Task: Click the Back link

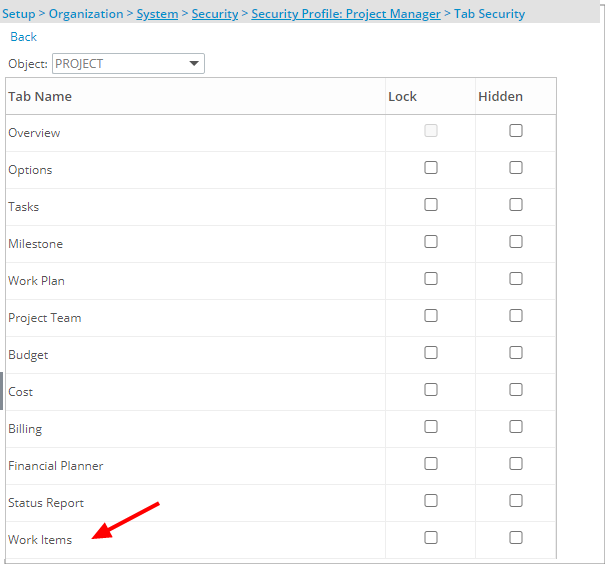Action: tap(24, 37)
